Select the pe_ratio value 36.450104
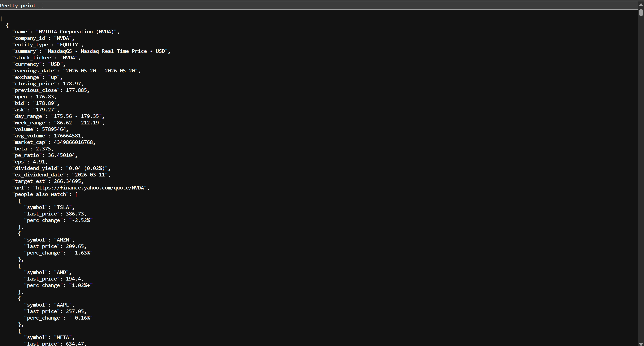The image size is (644, 346). point(62,155)
